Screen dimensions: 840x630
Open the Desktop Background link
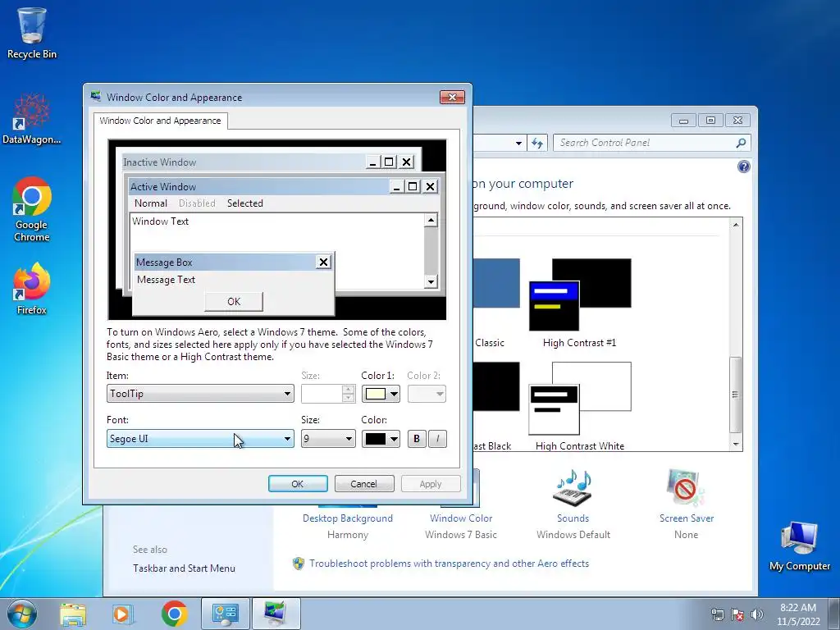coord(347,518)
